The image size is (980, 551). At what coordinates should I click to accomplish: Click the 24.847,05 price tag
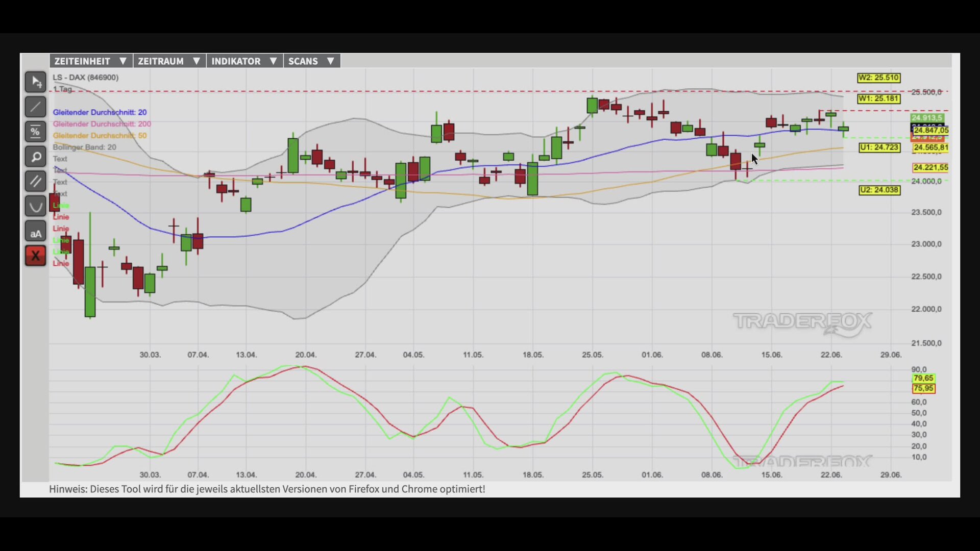point(931,131)
